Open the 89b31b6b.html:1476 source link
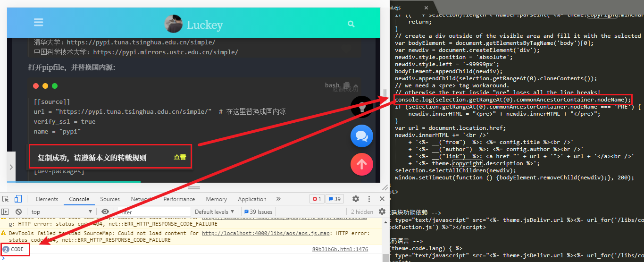Viewport: 644px width, 262px height. click(340, 249)
